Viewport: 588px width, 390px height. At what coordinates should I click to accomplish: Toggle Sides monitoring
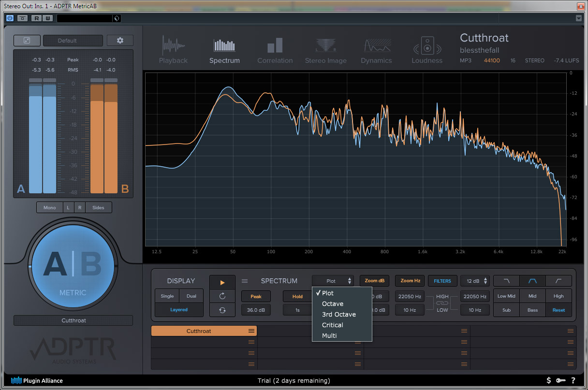[x=98, y=207]
